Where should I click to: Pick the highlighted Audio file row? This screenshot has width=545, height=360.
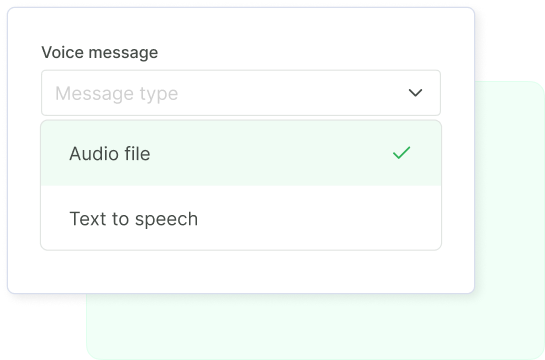pyautogui.click(x=241, y=153)
